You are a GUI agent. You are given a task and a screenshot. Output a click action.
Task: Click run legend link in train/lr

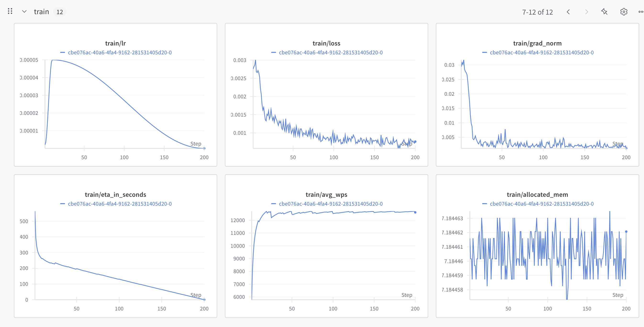point(120,52)
